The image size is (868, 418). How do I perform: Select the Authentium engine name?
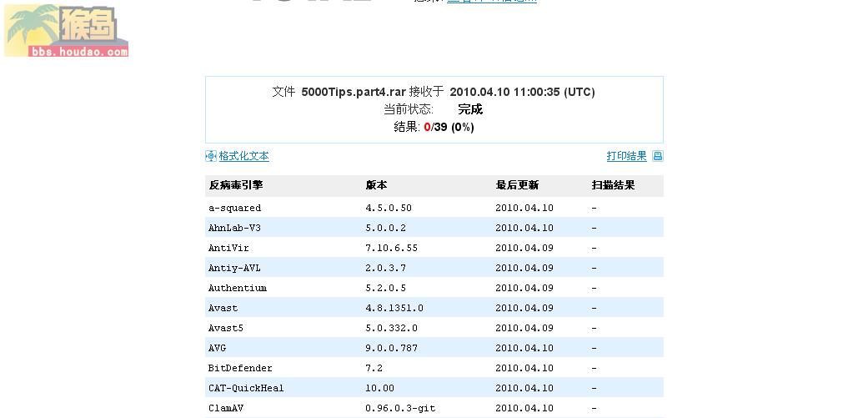click(x=238, y=288)
